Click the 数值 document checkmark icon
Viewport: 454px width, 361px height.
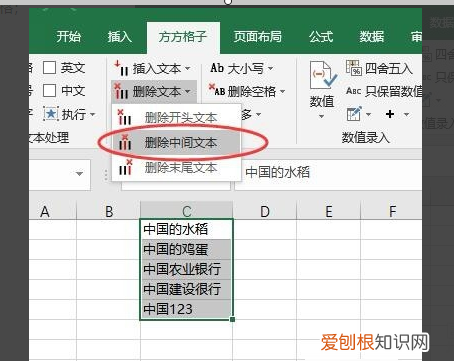tap(322, 75)
